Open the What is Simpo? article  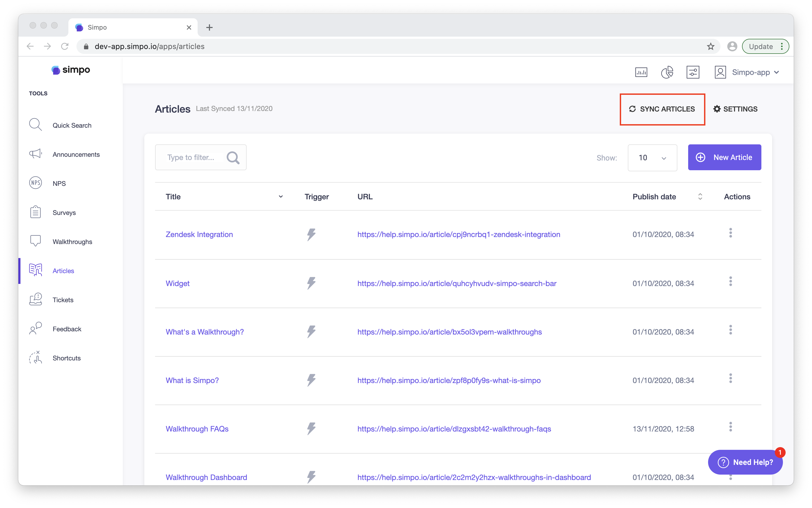click(x=192, y=380)
